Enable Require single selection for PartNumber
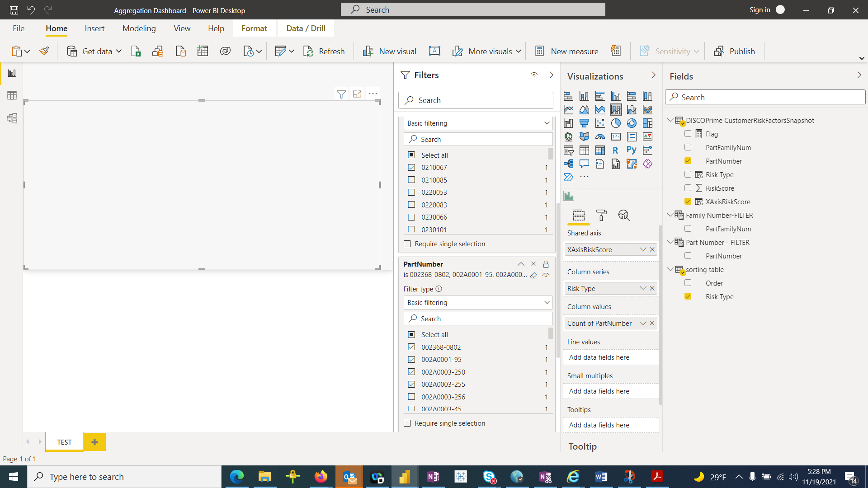Viewport: 868px width, 488px height. [x=407, y=423]
